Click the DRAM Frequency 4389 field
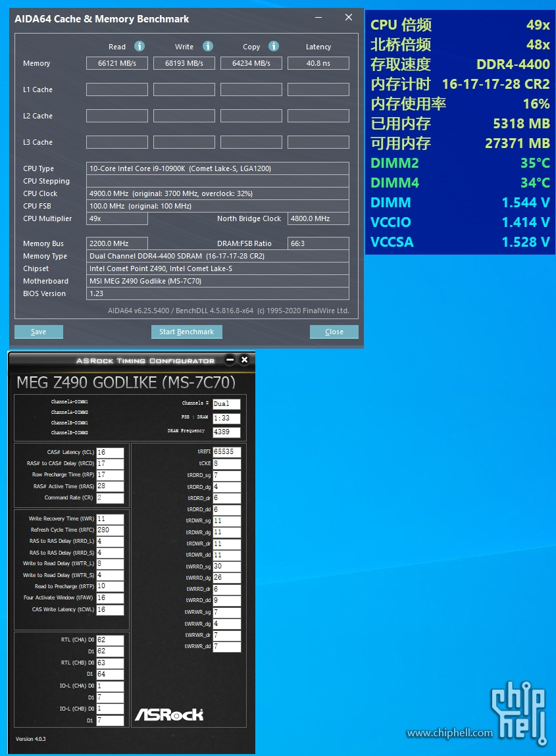556x756 pixels. point(226,432)
